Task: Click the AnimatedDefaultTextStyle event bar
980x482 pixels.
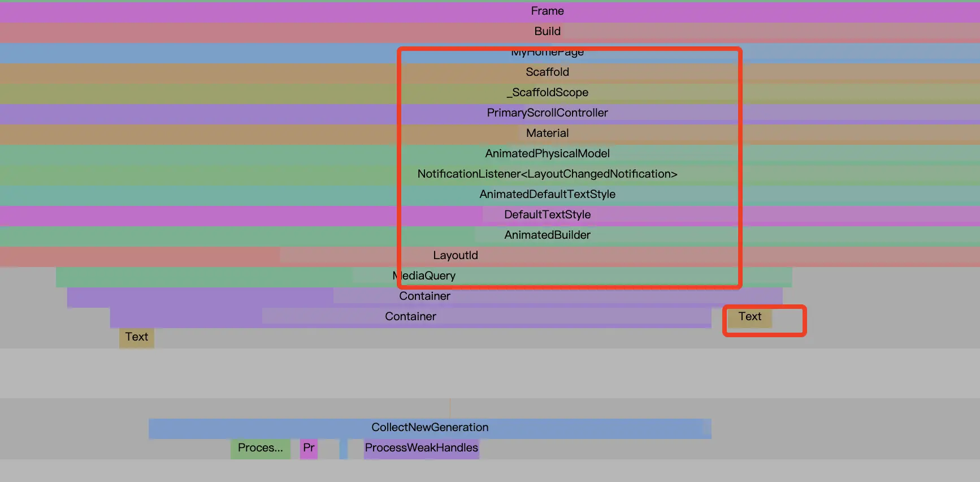Action: 490,195
